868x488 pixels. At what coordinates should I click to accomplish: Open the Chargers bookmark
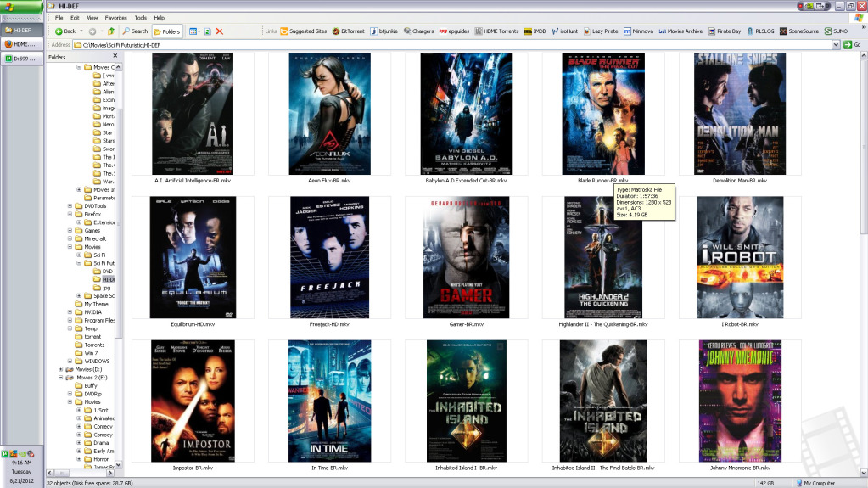pos(418,31)
